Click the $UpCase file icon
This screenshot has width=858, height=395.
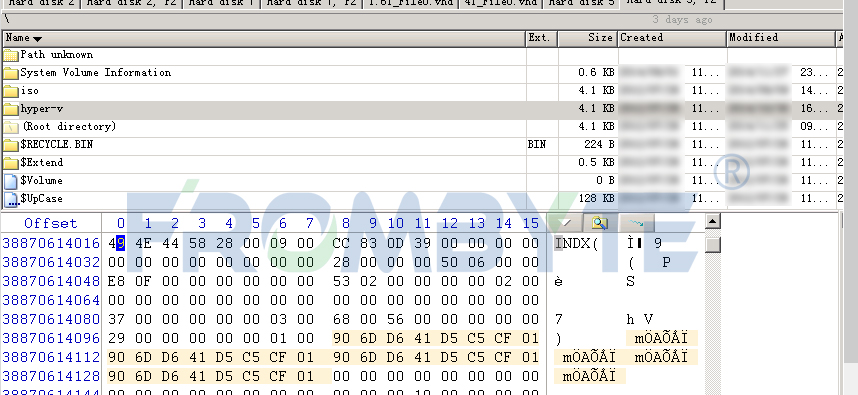pos(11,199)
